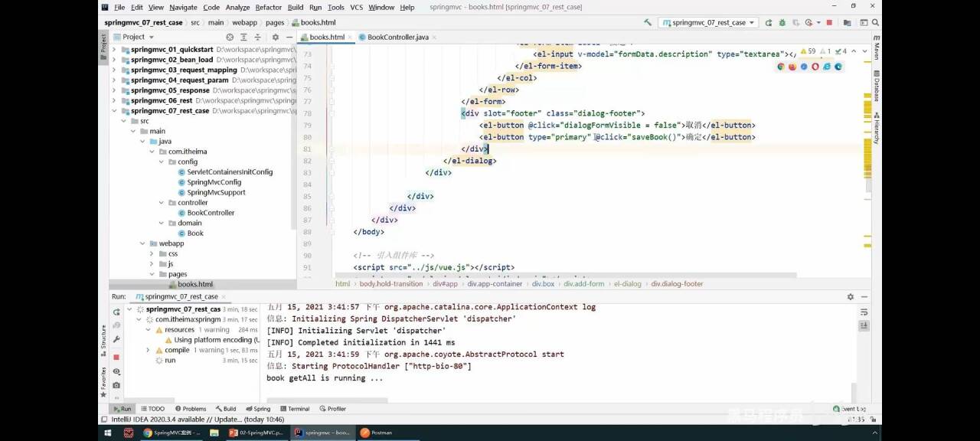Collapse the controller folder
980x441 pixels.
click(x=162, y=203)
